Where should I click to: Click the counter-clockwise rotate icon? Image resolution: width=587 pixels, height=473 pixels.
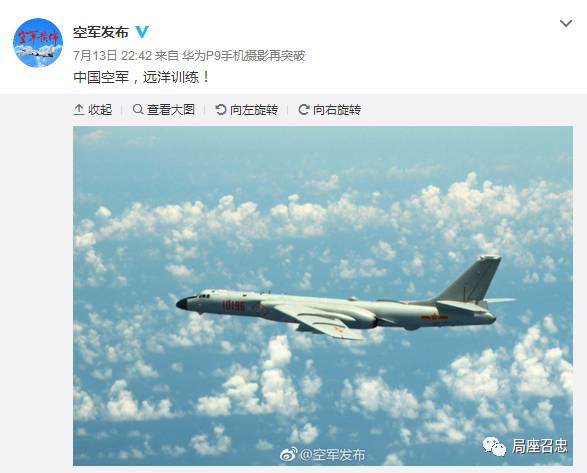coord(221,110)
